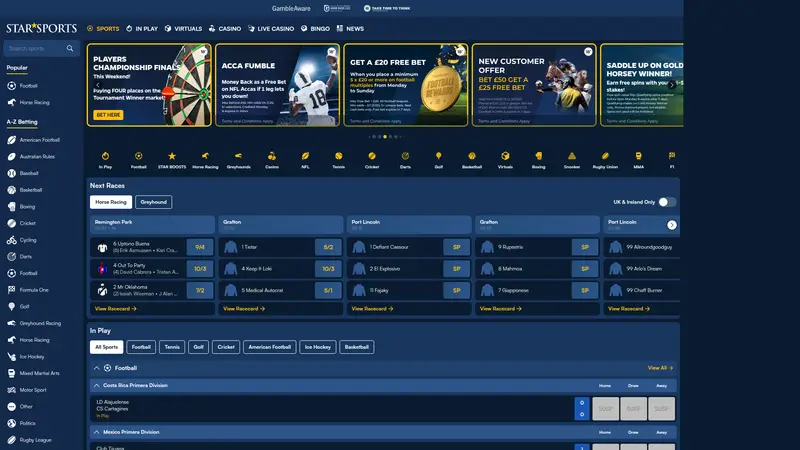View Racecard for Remington Park

[115, 309]
